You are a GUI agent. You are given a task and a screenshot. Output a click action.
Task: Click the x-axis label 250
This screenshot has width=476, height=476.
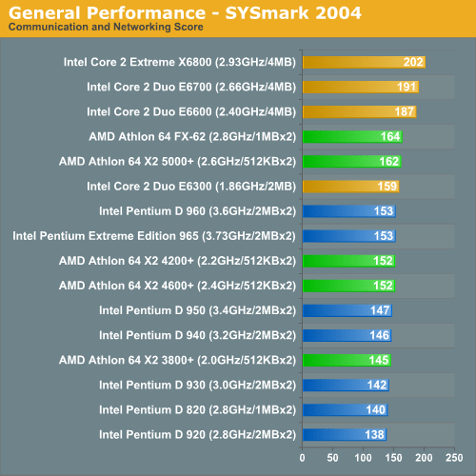click(x=454, y=458)
